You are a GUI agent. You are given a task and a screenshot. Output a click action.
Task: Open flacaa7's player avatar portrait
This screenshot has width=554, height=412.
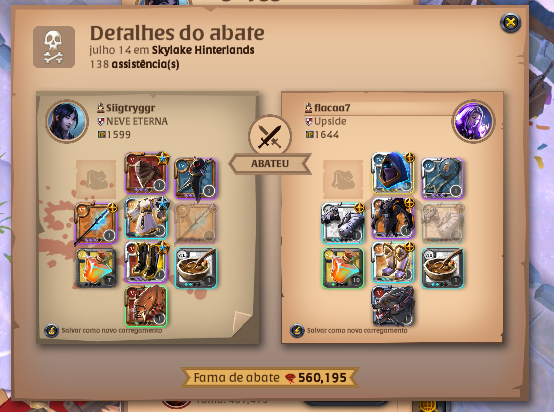pos(473,121)
